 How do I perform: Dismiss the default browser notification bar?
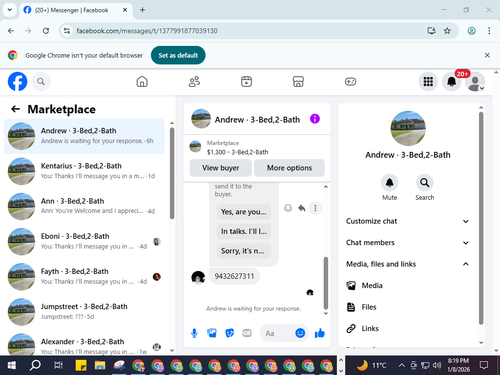pyautogui.click(x=487, y=55)
